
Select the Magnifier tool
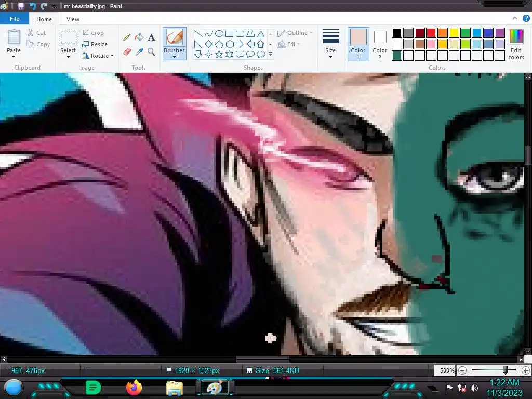(151, 51)
